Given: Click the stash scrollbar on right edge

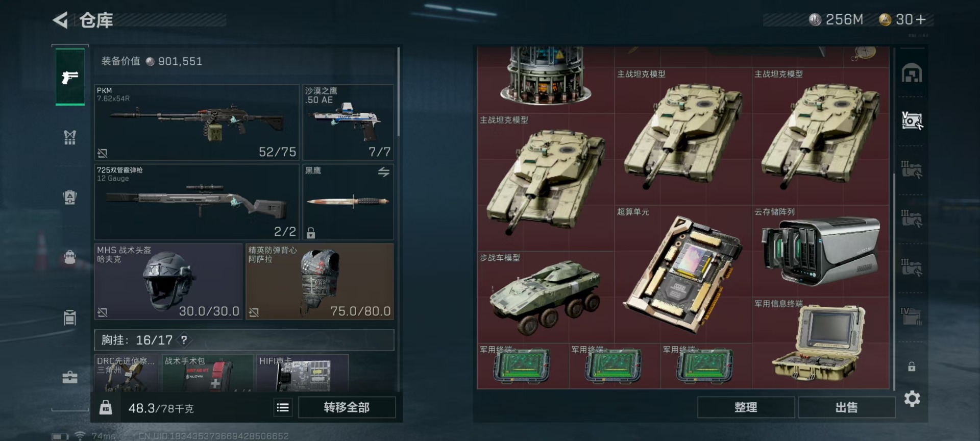Looking at the screenshot, I should 894,282.
